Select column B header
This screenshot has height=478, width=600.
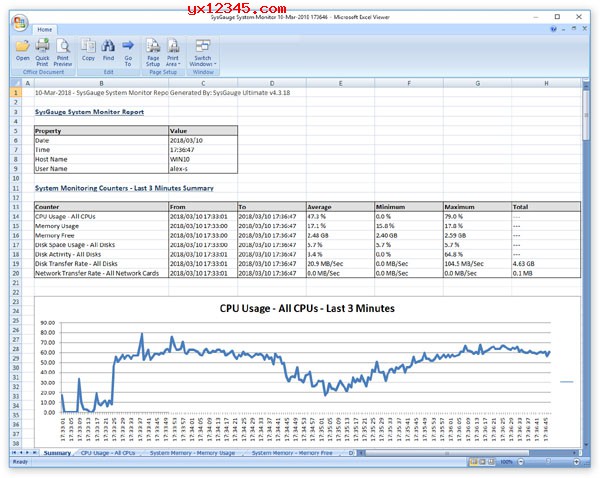pyautogui.click(x=101, y=83)
